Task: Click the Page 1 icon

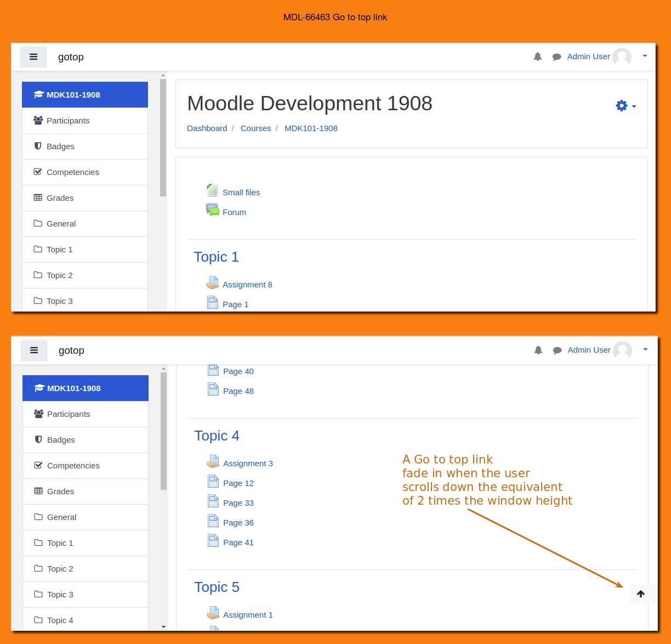Action: [x=213, y=302]
